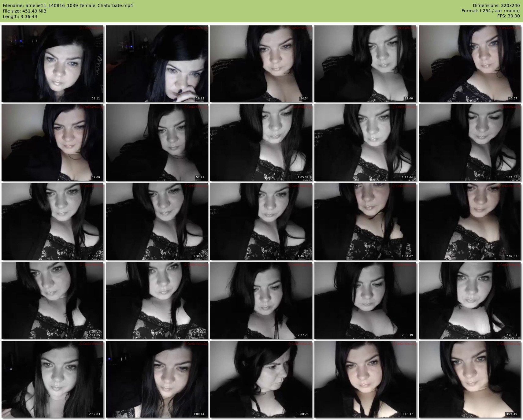Open the thumbnail timestamped 1:30:07
This screenshot has width=523, height=420.
coord(53,221)
